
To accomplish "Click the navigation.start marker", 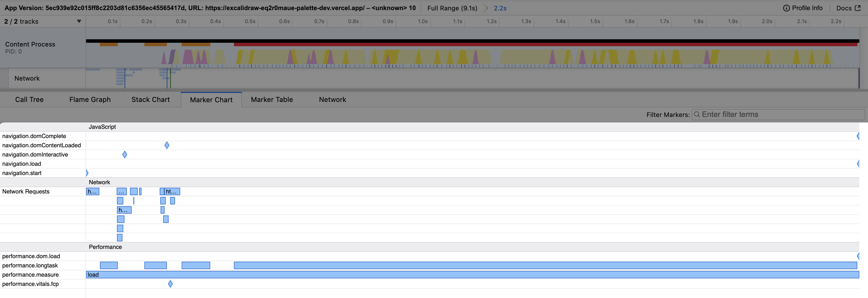I will coord(87,173).
